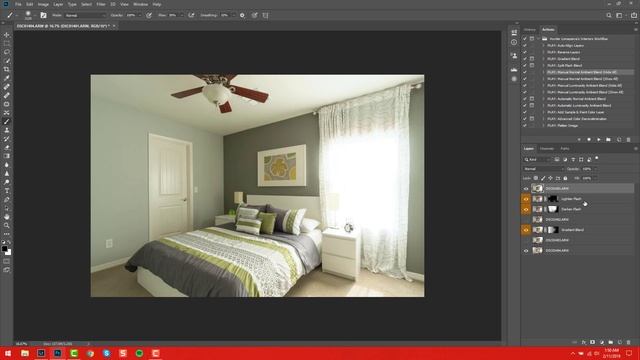Select the Horizontal Type tool

[x=7, y=191]
